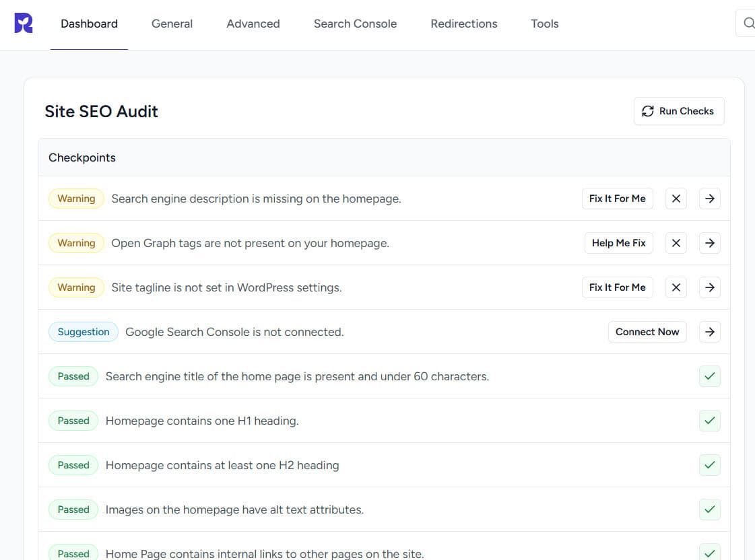Screen dimensions: 755x560
Task: Open details arrow for site tagline warning
Action: (x=709, y=287)
